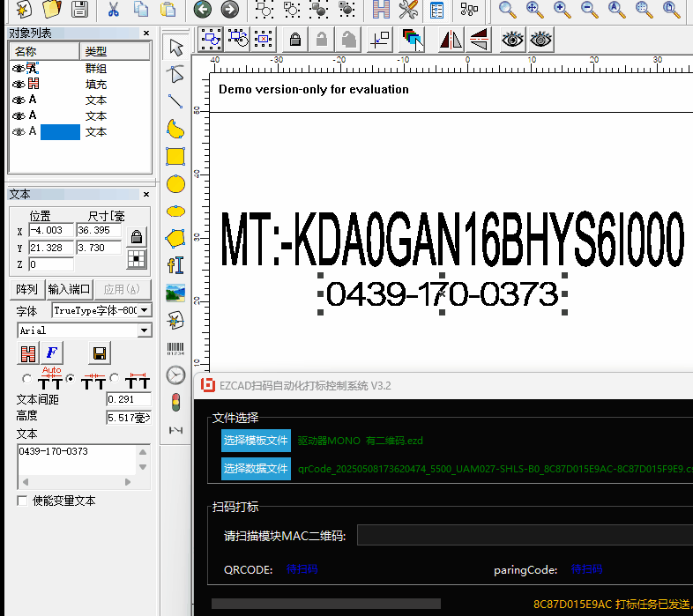Select the Timer clock tool
693x616 pixels.
[175, 375]
